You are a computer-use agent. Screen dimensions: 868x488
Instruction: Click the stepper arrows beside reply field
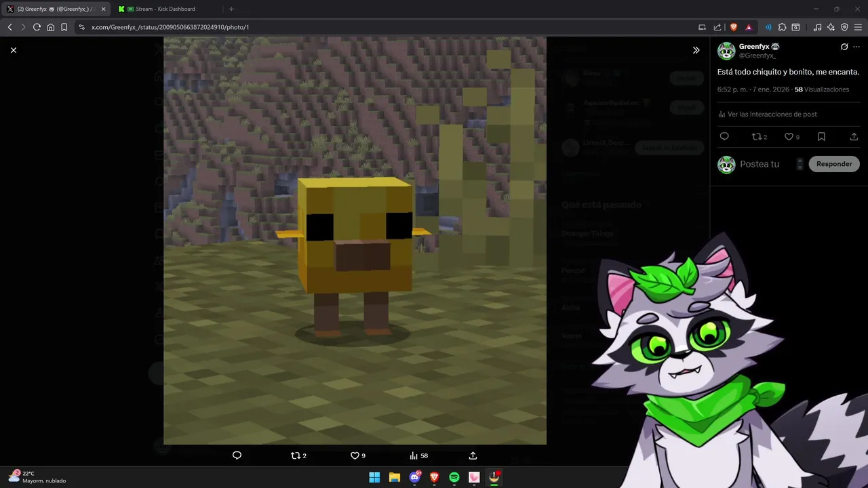[x=800, y=164]
